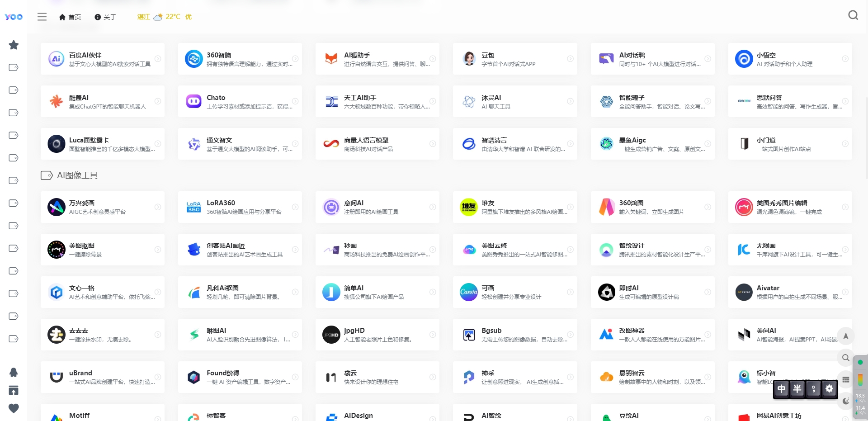Click arrow button on 智能罐子 card
Viewport: 868px width, 421px height.
[x=708, y=101]
